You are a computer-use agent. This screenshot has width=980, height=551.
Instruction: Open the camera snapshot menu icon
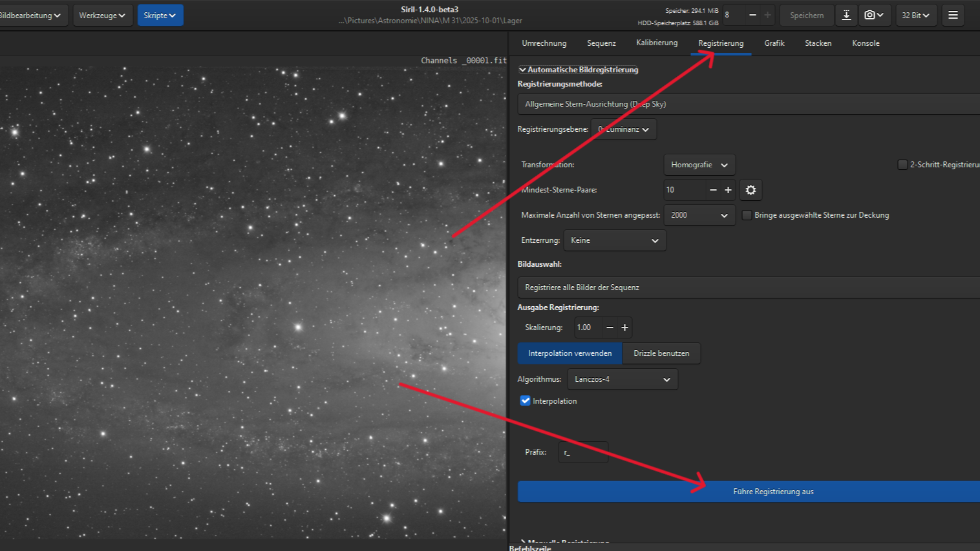pos(874,15)
